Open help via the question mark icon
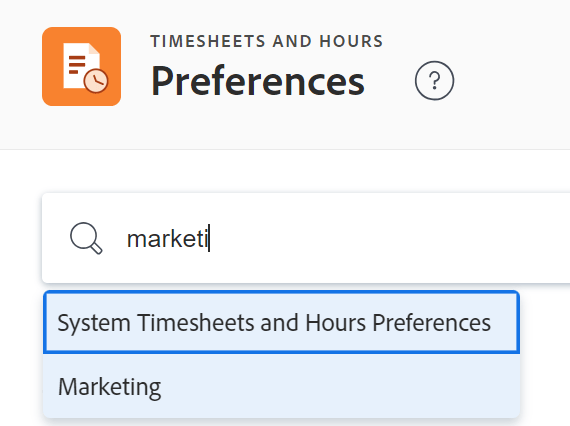Screen dimensions: 570x426 tap(434, 80)
